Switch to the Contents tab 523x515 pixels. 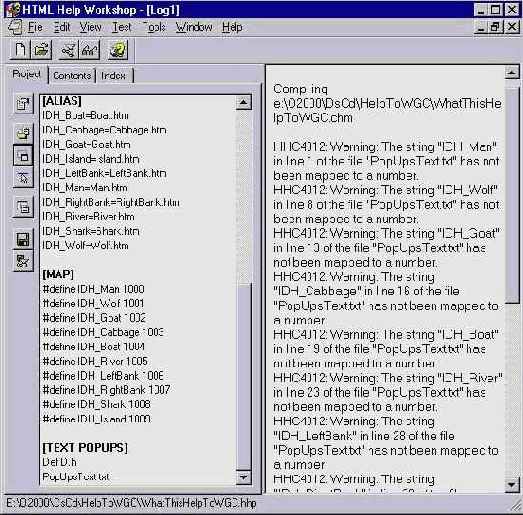pyautogui.click(x=72, y=76)
